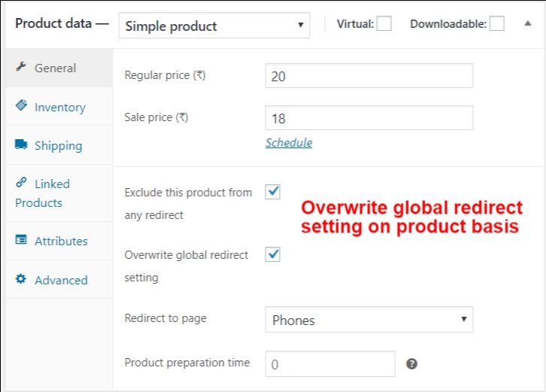Image resolution: width=546 pixels, height=392 pixels.
Task: Open the Shipping tab
Action: [59, 145]
